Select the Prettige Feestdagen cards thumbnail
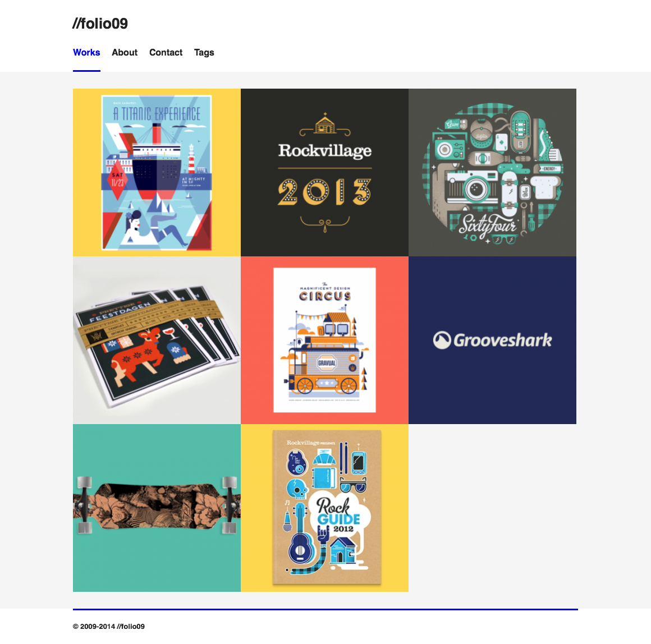 tap(157, 341)
